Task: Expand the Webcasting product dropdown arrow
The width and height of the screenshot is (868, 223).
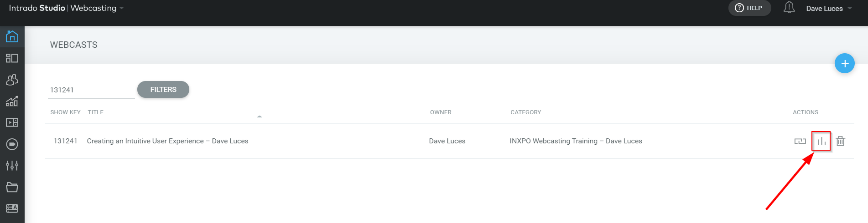Action: click(x=121, y=8)
